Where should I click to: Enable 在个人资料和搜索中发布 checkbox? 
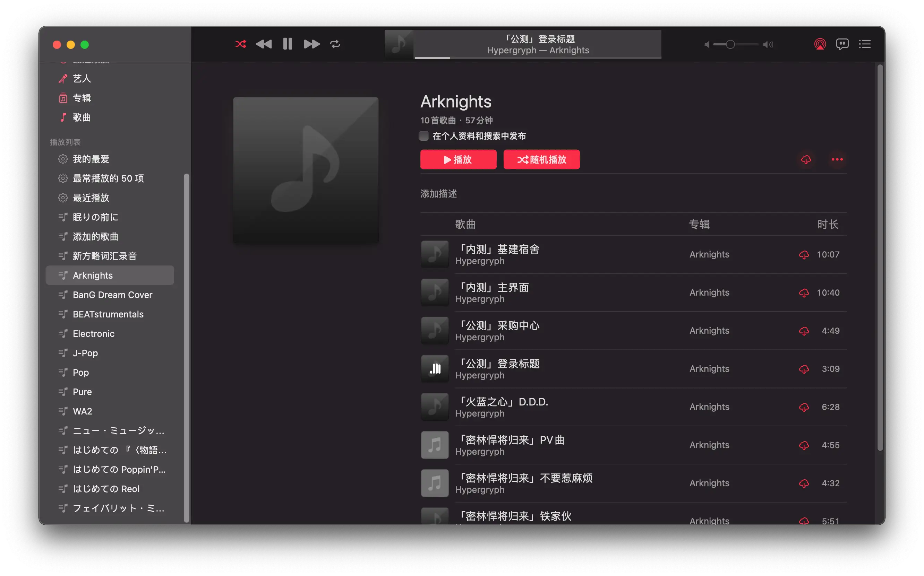point(424,136)
